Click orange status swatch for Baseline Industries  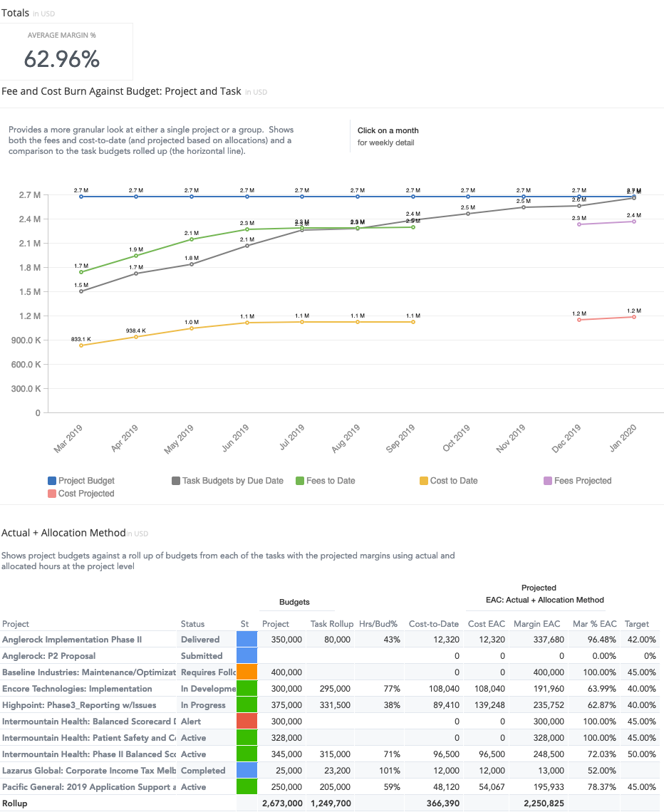(x=247, y=672)
